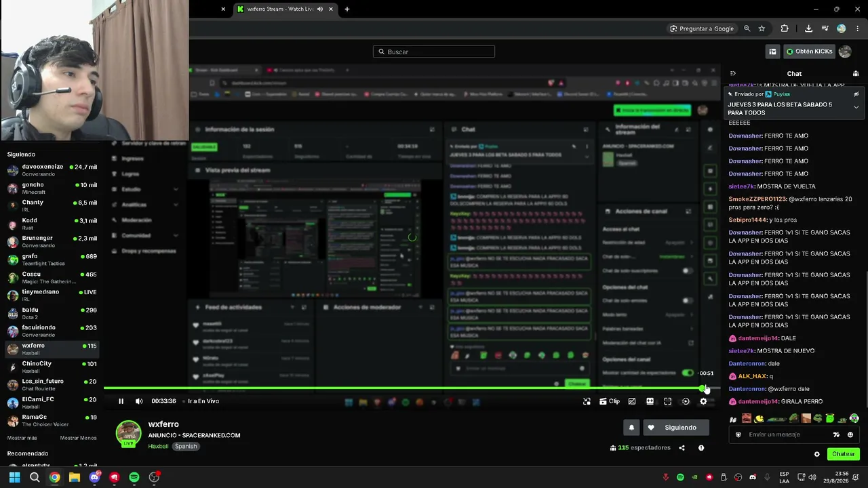Report the stream via the exclamation icon

pyautogui.click(x=701, y=448)
